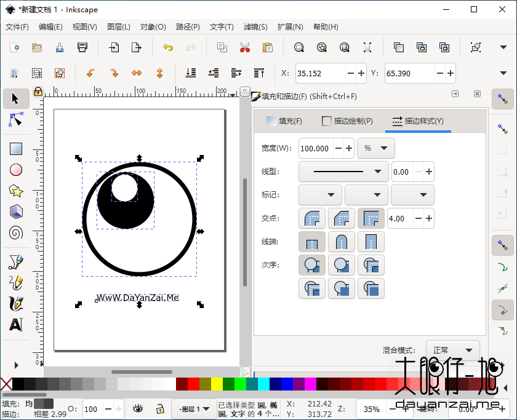Close the Fill and Stroke panel
Viewport: 517px width, 420px height.
[477, 94]
